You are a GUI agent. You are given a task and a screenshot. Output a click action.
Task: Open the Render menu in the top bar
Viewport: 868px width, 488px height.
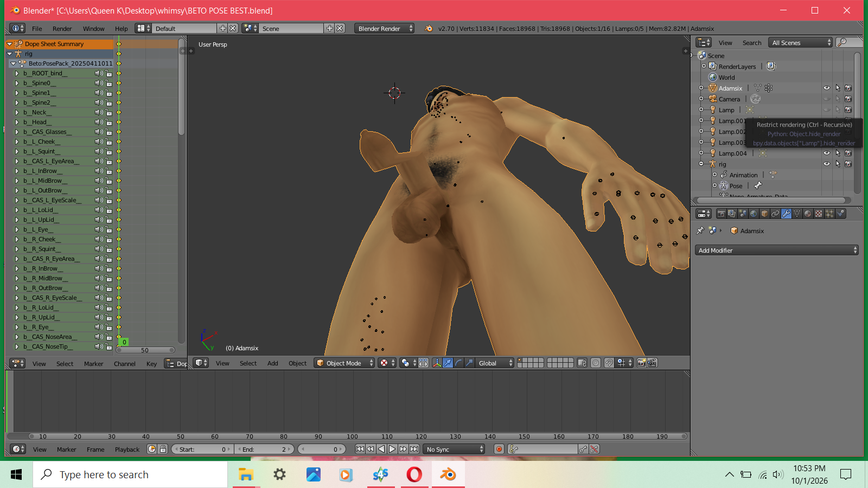tap(62, 28)
